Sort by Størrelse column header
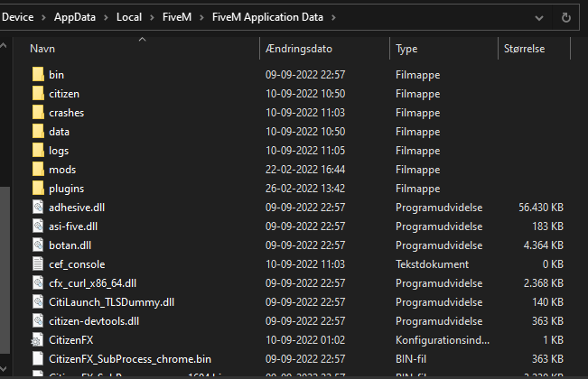 pos(524,49)
